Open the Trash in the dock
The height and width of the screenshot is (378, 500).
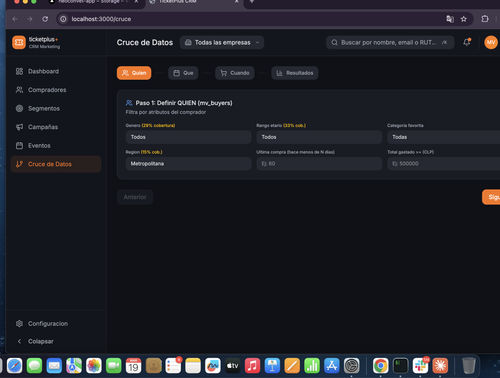(469, 366)
